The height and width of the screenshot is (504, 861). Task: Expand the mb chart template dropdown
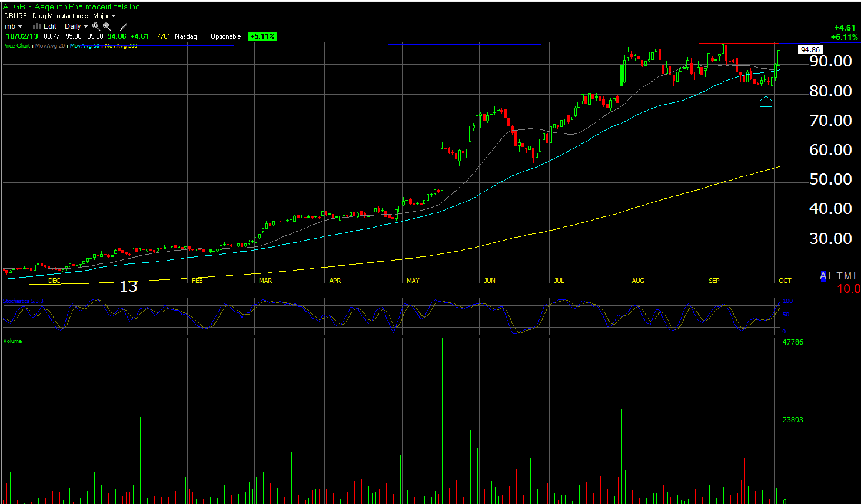coord(14,26)
